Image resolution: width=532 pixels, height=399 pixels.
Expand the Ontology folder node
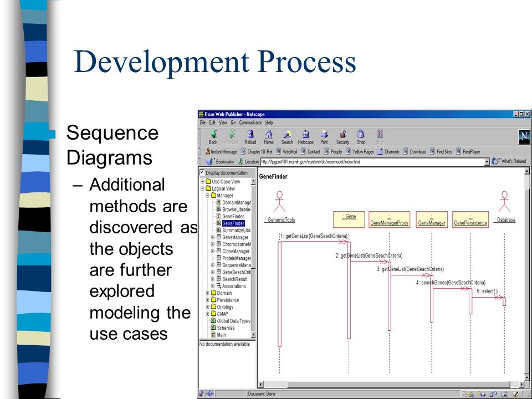point(207,306)
